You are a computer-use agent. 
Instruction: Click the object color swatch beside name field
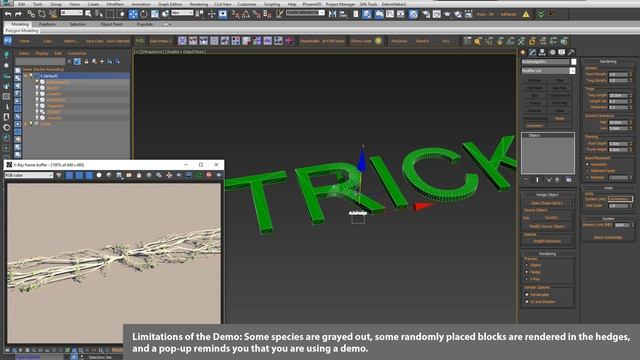tap(573, 62)
